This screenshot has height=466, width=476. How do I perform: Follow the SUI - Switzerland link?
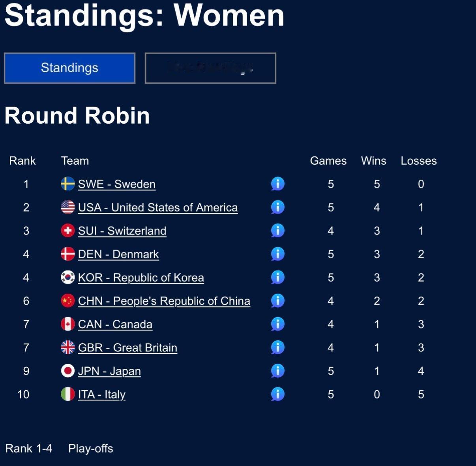pos(122,231)
